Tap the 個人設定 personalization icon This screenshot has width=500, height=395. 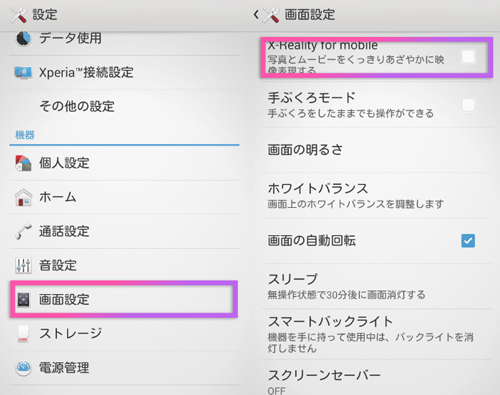point(23,163)
